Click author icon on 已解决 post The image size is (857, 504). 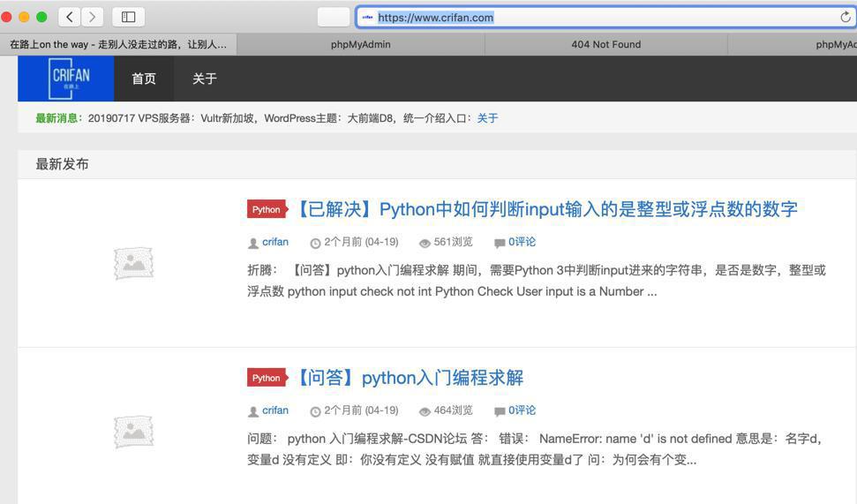pos(253,244)
